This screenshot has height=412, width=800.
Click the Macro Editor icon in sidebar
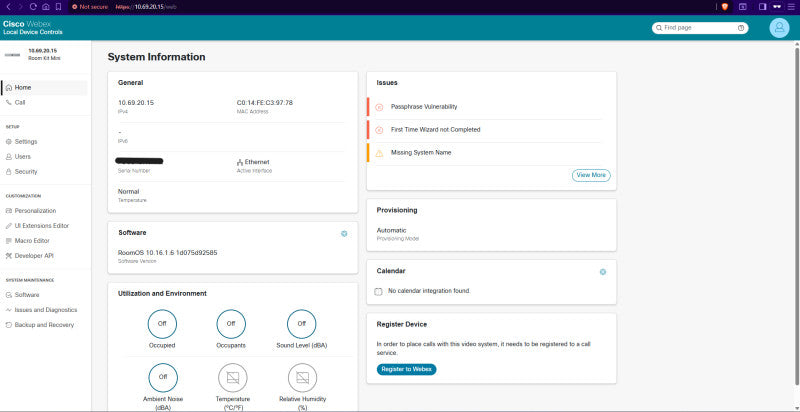pyautogui.click(x=9, y=241)
